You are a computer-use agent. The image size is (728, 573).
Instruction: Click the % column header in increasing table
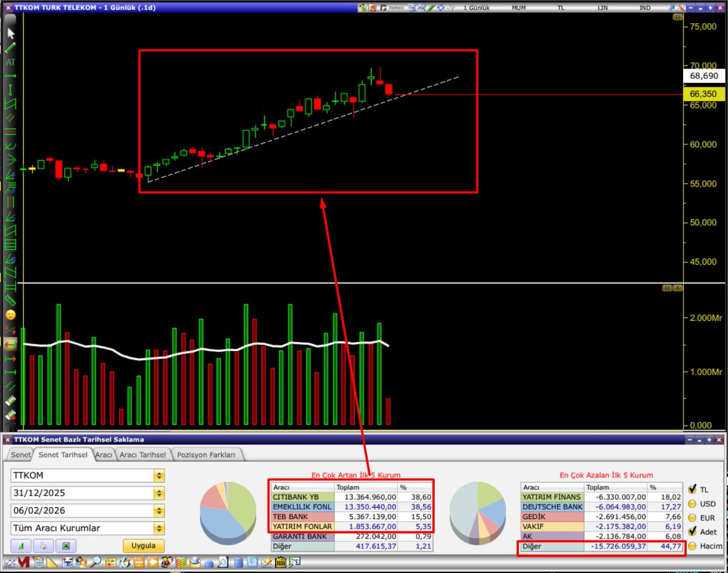point(415,487)
